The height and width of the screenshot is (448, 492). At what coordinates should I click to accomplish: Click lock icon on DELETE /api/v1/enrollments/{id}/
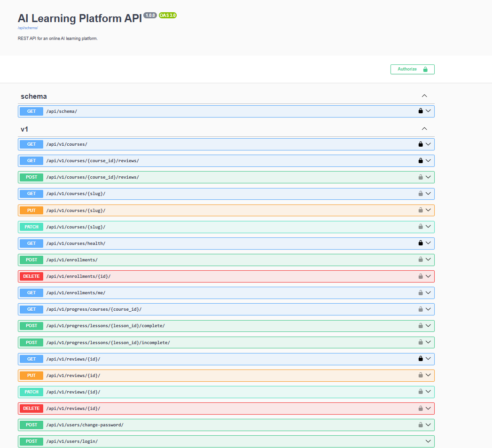(421, 276)
